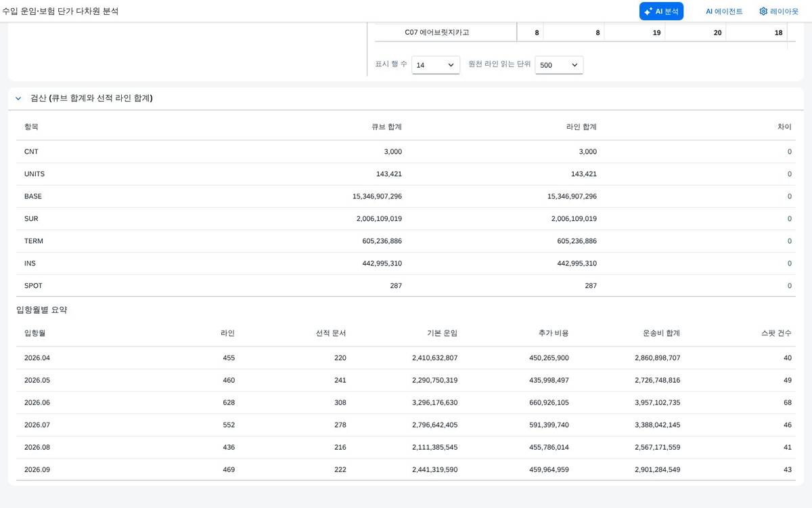
Task: Select the 2026.09 monthly summary row
Action: [x=406, y=469]
